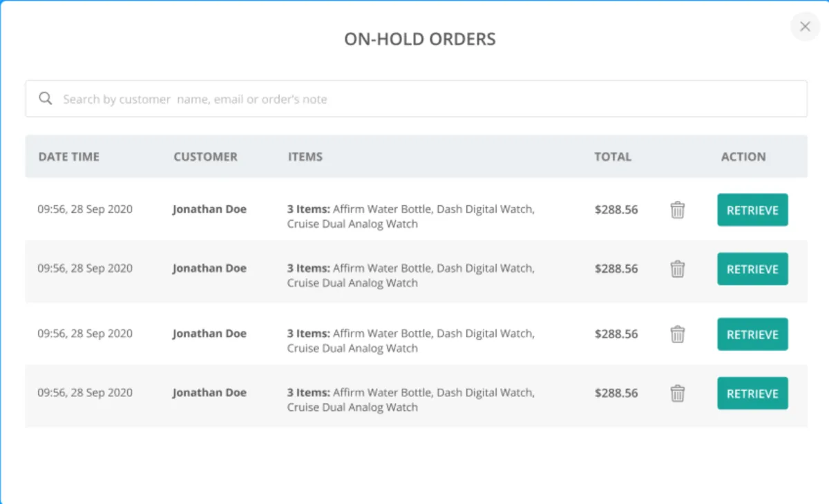Click trash icon in second order row

pyautogui.click(x=678, y=269)
